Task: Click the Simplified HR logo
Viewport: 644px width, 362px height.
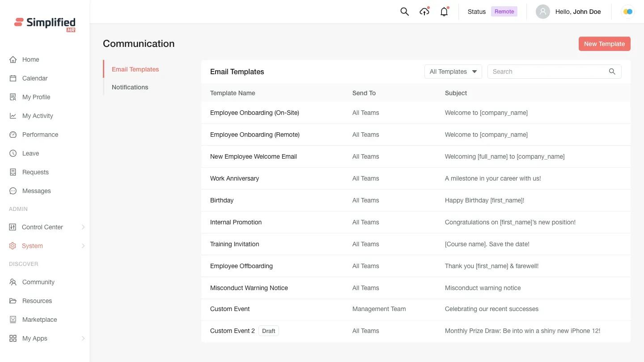Action: coord(45,24)
